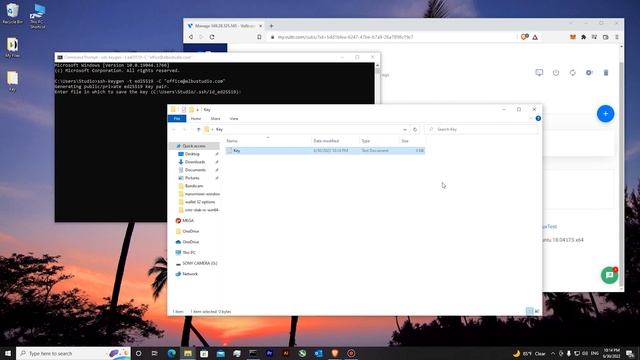640x360 pixels.
Task: Open the Share ribbon tab in File Explorer
Action: point(216,118)
